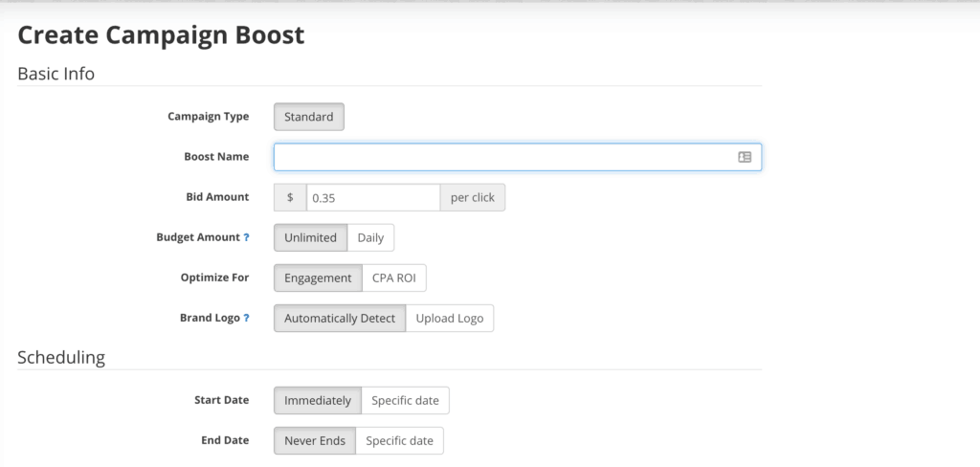Image resolution: width=980 pixels, height=467 pixels.
Task: Pick Specific date for Start Date
Action: pos(405,400)
